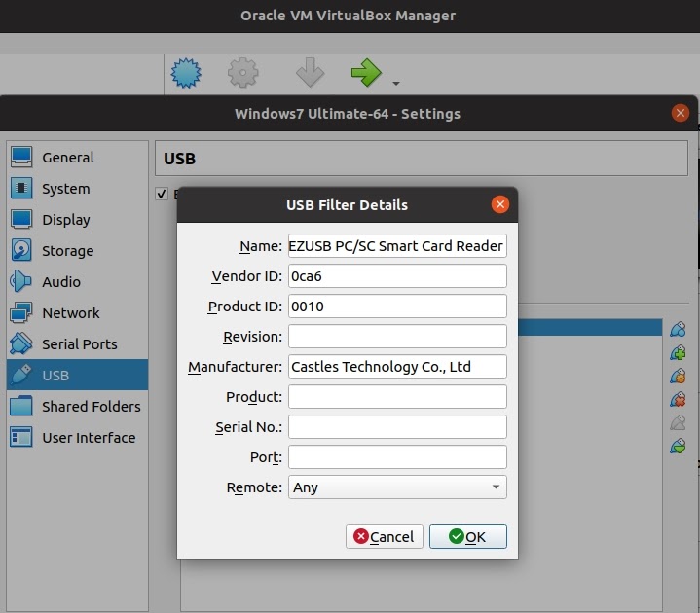This screenshot has height=613, width=700.
Task: Open the System settings page
Action: click(x=77, y=188)
